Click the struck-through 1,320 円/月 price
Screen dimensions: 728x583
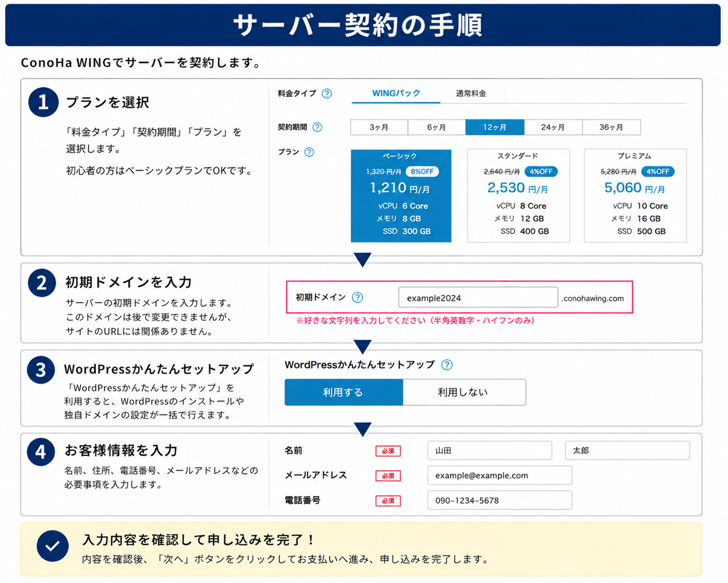point(384,172)
